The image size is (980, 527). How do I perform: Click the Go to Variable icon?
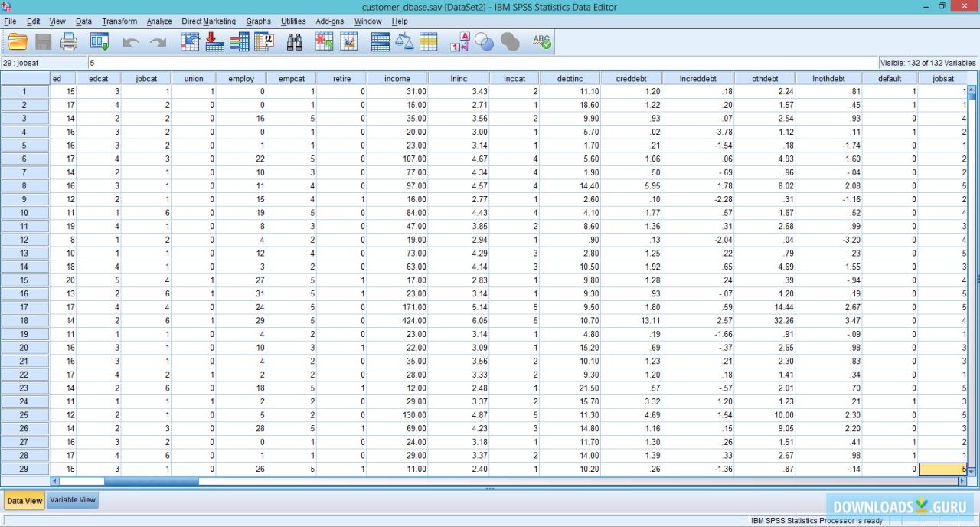point(215,41)
